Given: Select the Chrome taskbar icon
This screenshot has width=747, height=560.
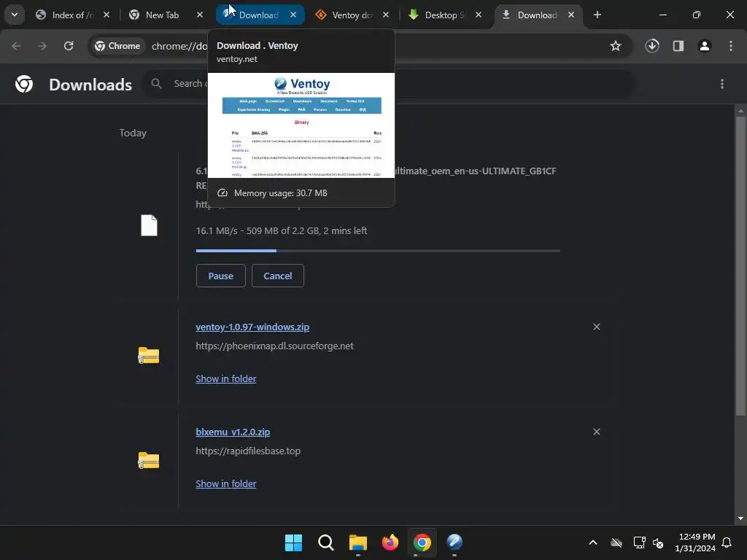Looking at the screenshot, I should 422,542.
